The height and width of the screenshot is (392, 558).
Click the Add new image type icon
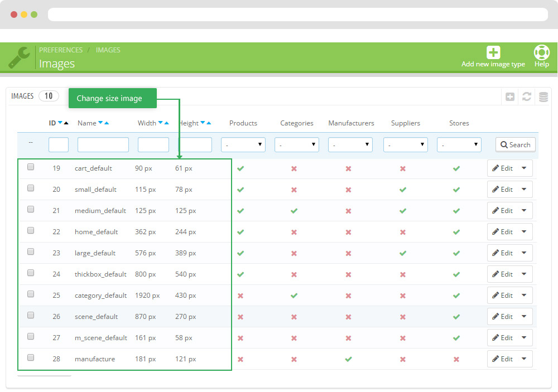(x=493, y=52)
